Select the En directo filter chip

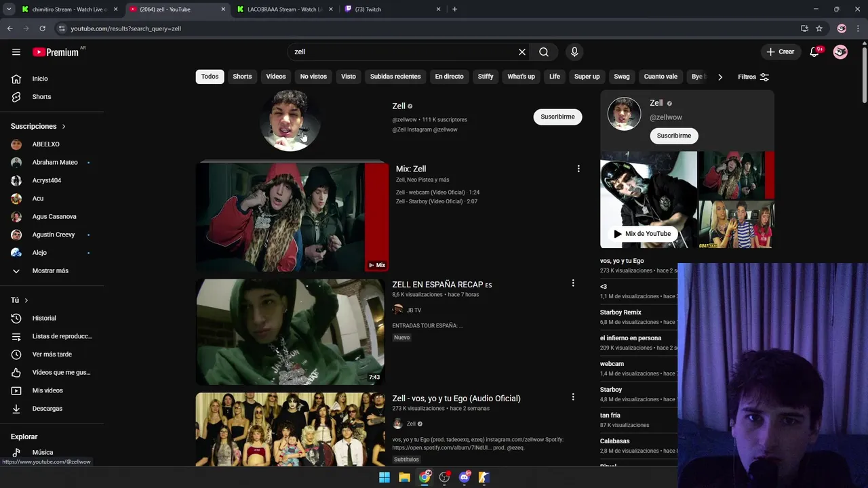[449, 77]
